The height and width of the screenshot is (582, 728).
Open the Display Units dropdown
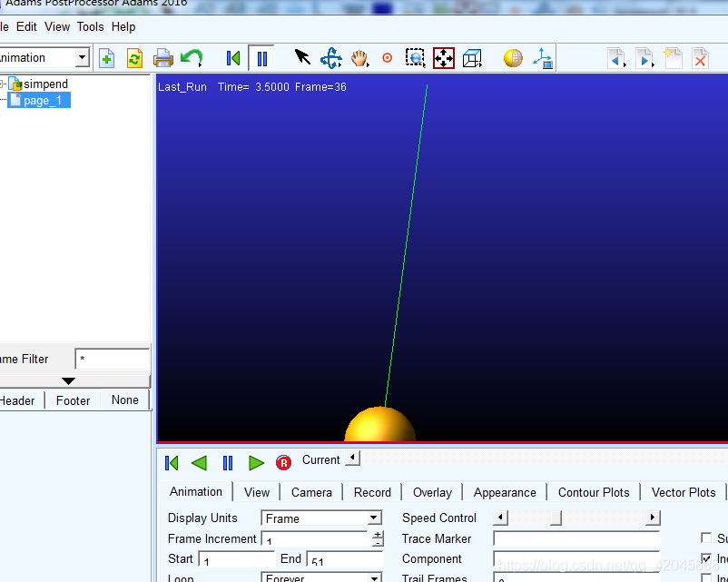point(321,518)
